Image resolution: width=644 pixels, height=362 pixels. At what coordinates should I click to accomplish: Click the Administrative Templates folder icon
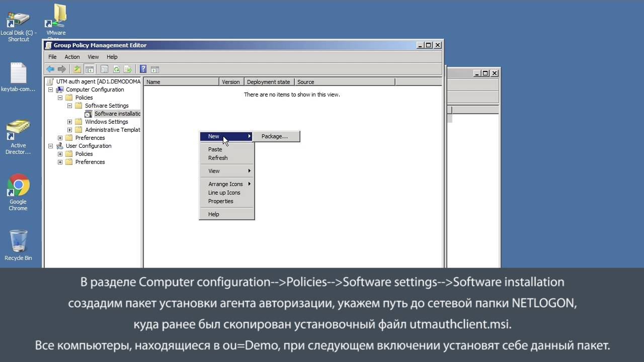coord(78,130)
